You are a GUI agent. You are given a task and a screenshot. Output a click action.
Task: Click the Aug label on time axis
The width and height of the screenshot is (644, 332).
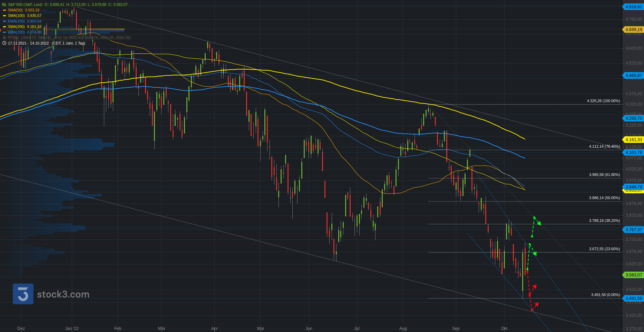coord(403,329)
